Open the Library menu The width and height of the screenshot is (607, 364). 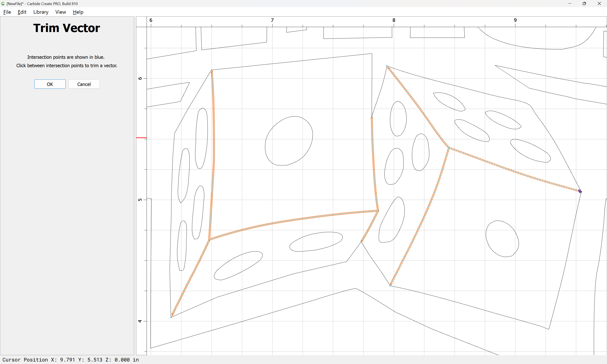[x=41, y=12]
